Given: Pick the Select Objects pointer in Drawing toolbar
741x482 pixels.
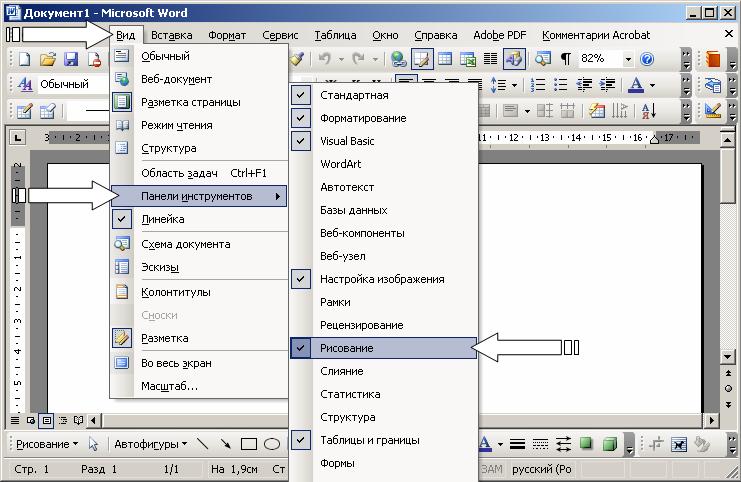Looking at the screenshot, I should point(93,444).
